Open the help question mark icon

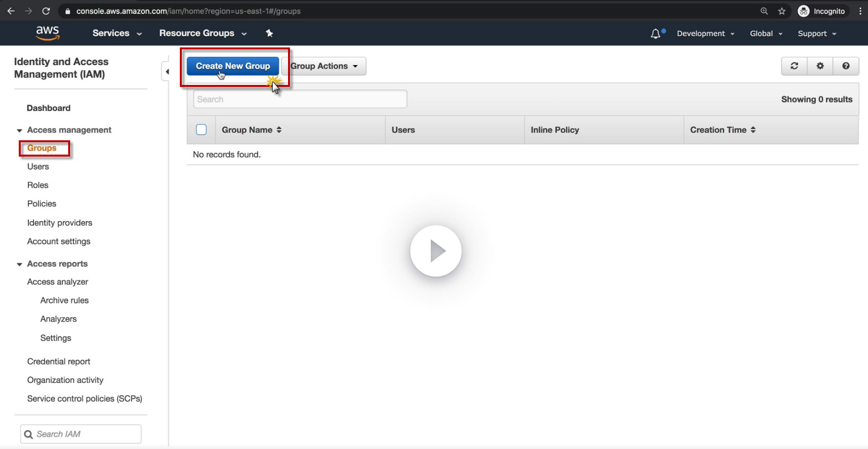[846, 66]
